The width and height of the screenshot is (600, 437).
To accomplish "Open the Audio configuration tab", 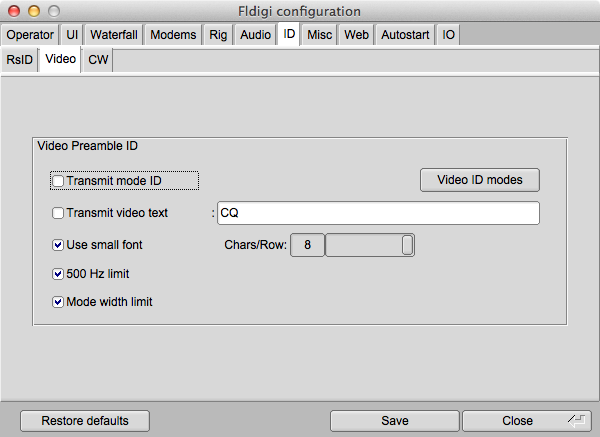I will [x=256, y=35].
